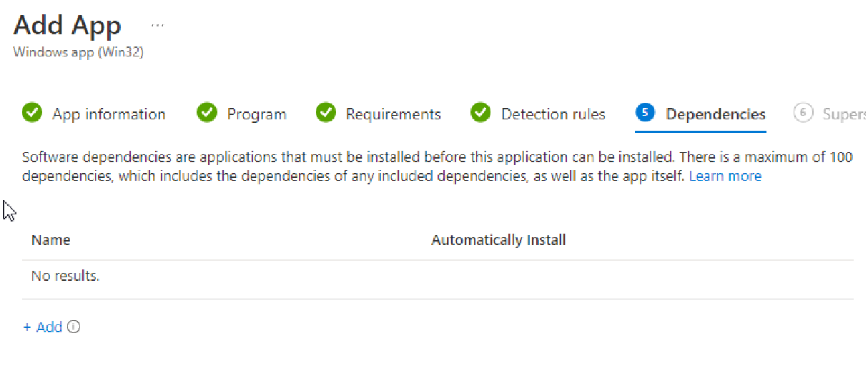868x373 pixels.
Task: Click the green checkmark next to Program
Action: click(x=207, y=113)
